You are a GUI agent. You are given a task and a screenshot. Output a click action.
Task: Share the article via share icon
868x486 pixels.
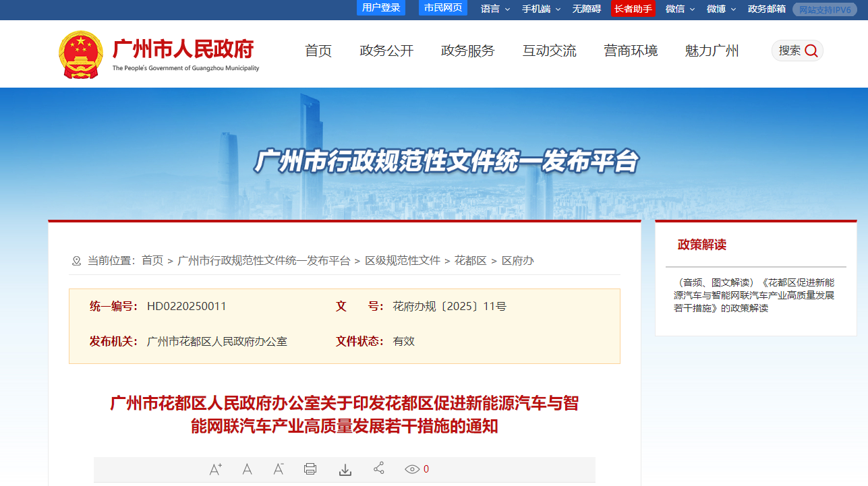click(379, 468)
